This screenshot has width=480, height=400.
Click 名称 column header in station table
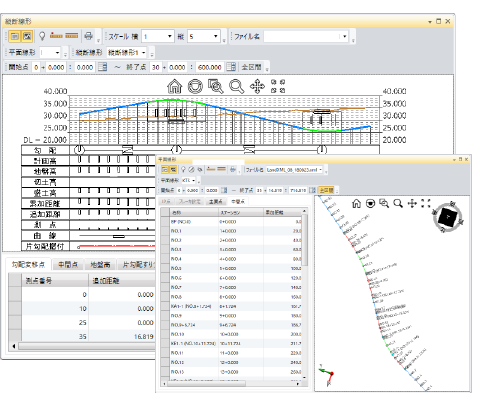[194, 212]
